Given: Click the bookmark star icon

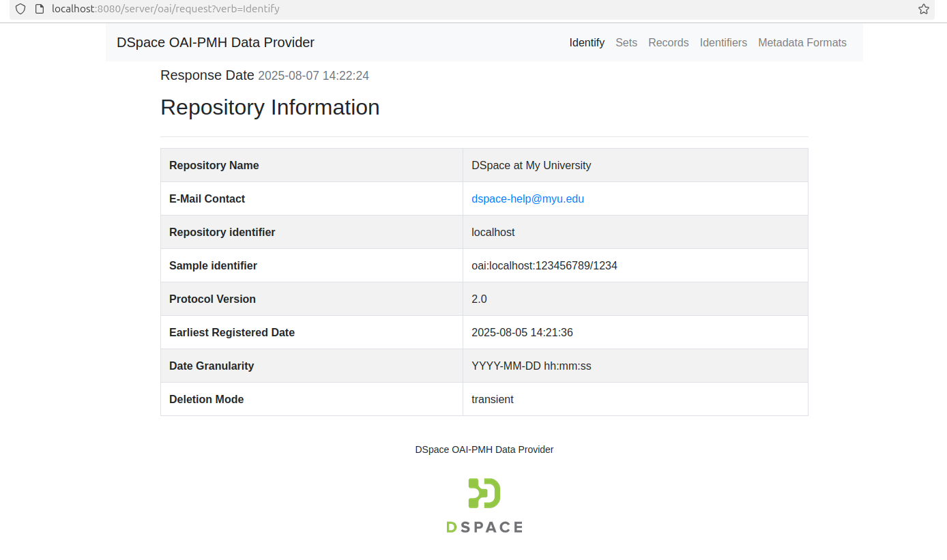Looking at the screenshot, I should 923,9.
